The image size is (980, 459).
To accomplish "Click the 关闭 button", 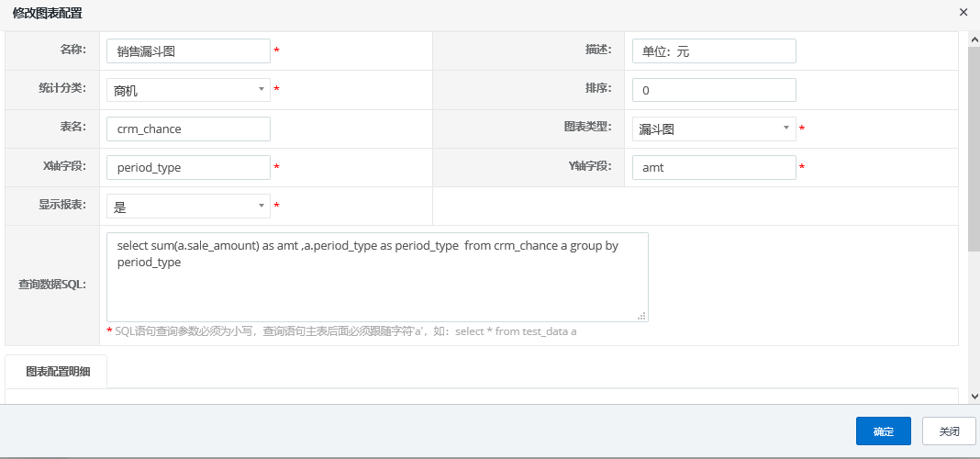I will [x=949, y=431].
